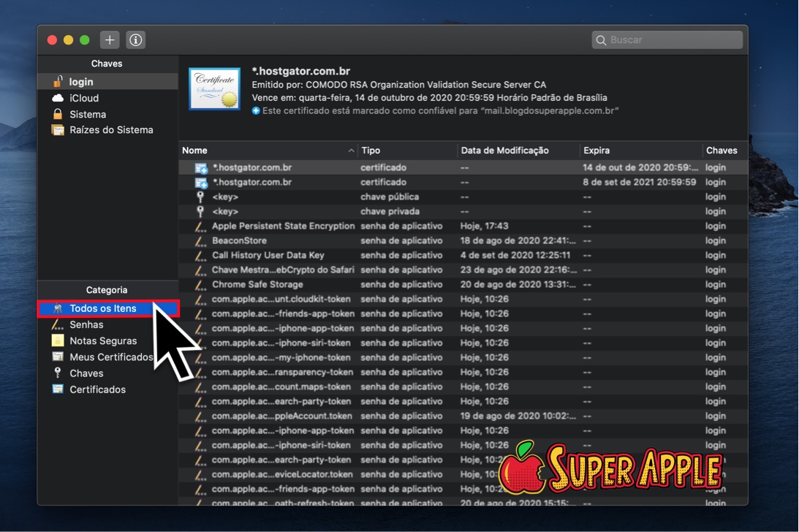The image size is (799, 532).
Task: Click in the Buscar search field
Action: 673,40
